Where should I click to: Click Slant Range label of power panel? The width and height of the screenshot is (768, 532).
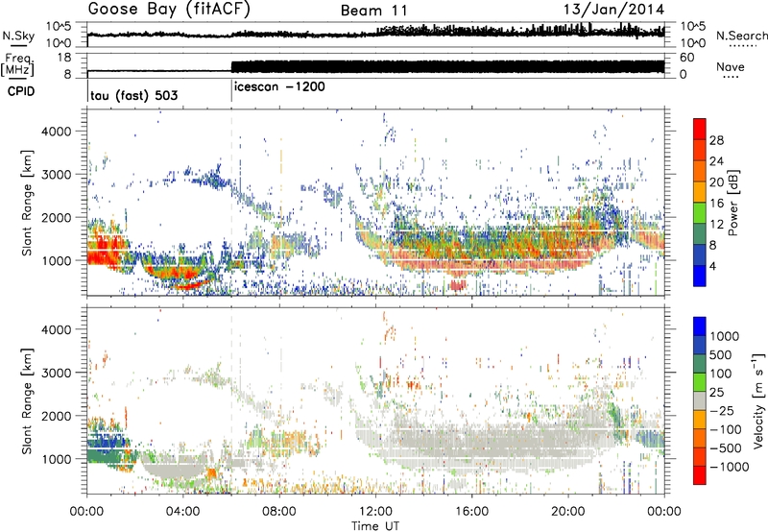(x=27, y=203)
